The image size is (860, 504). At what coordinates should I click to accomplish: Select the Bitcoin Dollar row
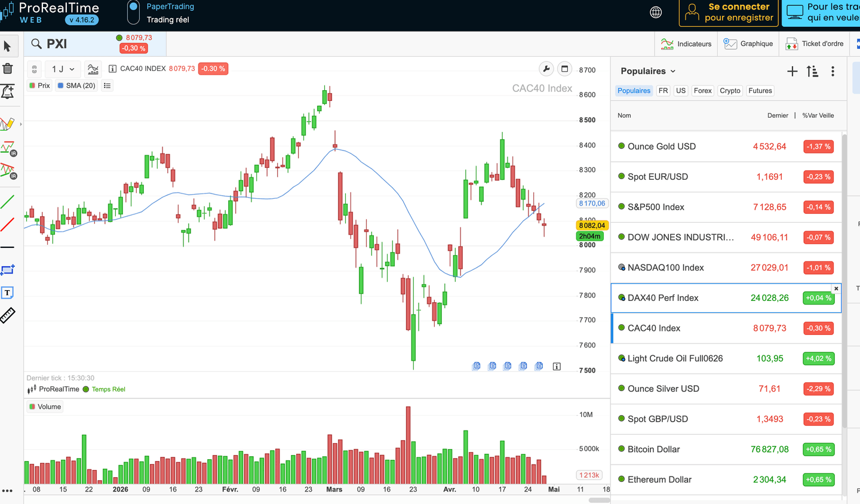(x=726, y=449)
